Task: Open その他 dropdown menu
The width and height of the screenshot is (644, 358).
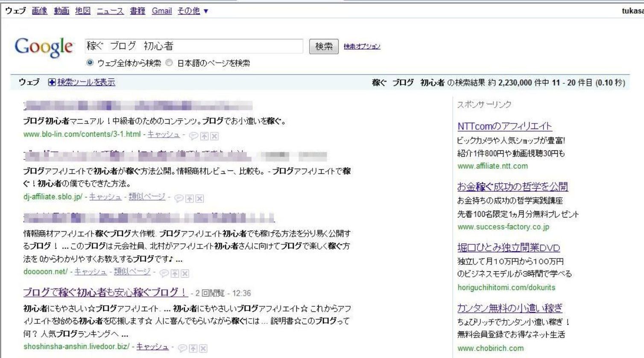Action: click(x=193, y=11)
